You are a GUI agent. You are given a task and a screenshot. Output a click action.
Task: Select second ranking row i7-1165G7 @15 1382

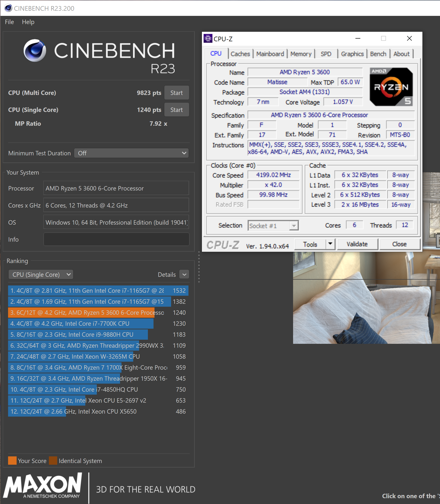point(98,302)
